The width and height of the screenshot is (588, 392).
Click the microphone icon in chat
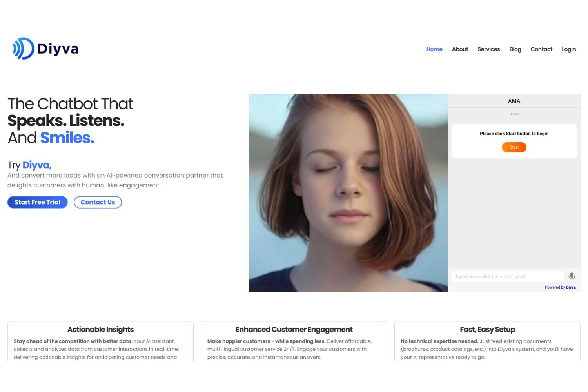[572, 276]
